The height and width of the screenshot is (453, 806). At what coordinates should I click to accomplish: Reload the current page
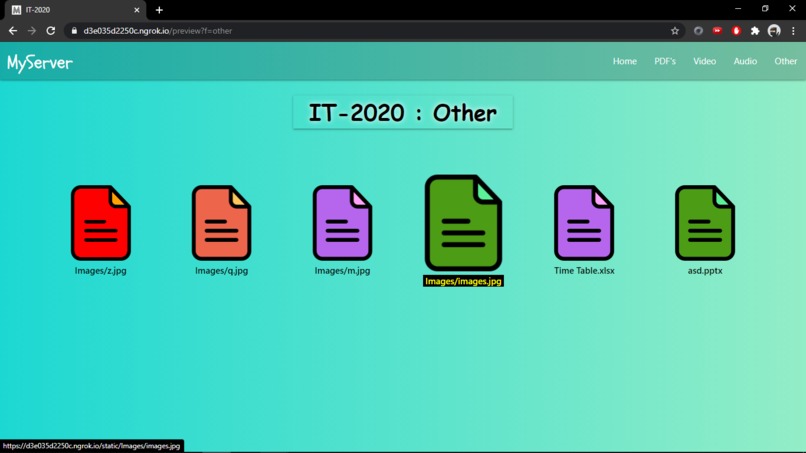pos(50,31)
